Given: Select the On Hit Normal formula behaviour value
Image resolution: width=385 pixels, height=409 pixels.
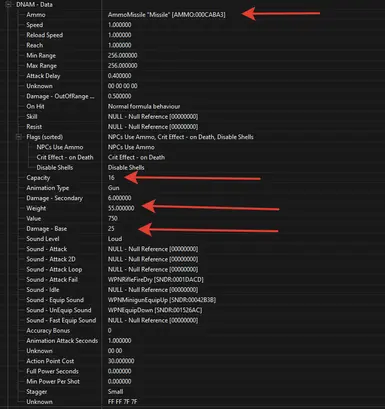Looking at the screenshot, I should pos(144,107).
